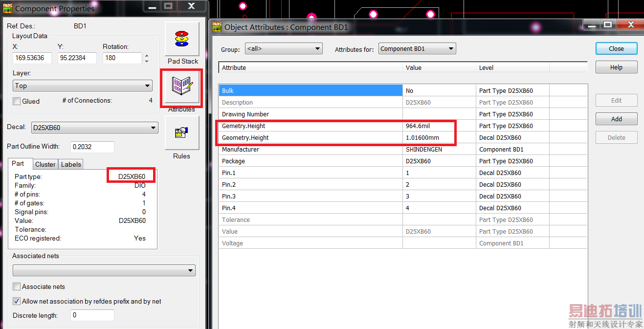Click the Close button in Object Attributes

[616, 48]
